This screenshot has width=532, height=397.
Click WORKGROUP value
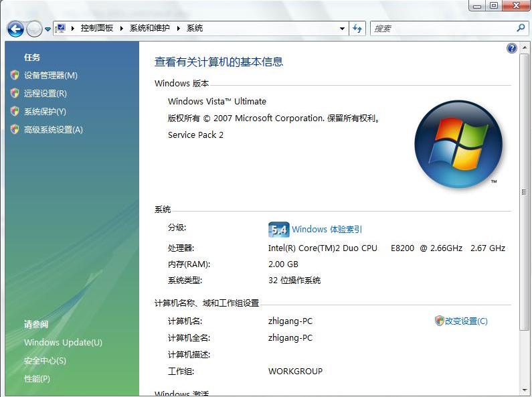click(x=295, y=371)
